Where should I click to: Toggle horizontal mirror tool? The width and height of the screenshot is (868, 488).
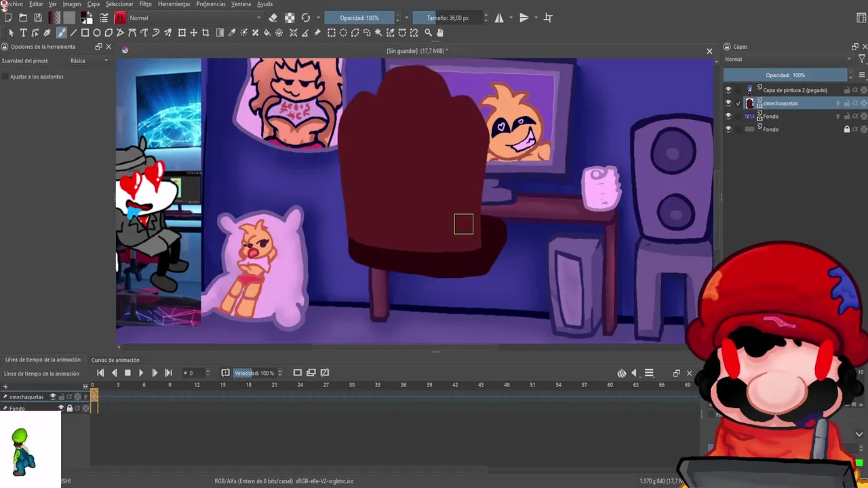(499, 18)
